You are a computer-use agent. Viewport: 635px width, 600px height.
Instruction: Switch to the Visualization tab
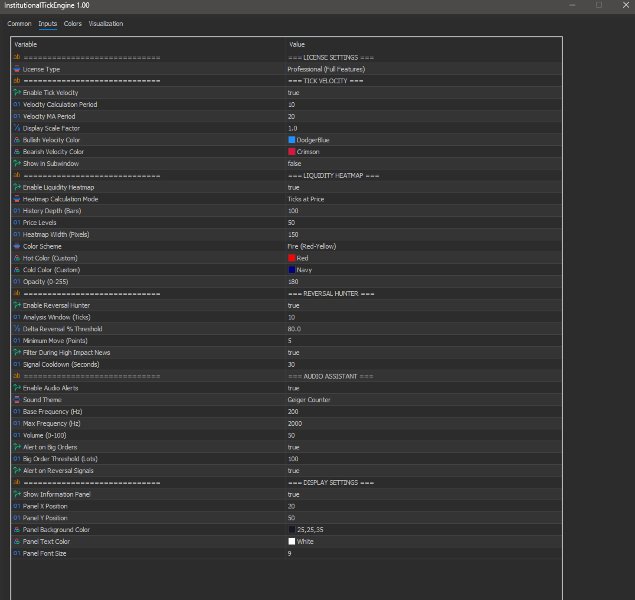point(106,23)
